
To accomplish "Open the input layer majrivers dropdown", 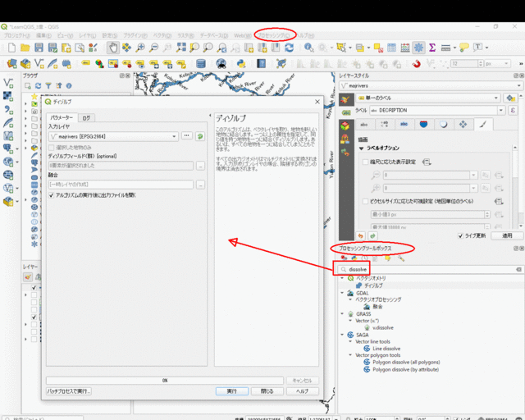I will (x=113, y=136).
